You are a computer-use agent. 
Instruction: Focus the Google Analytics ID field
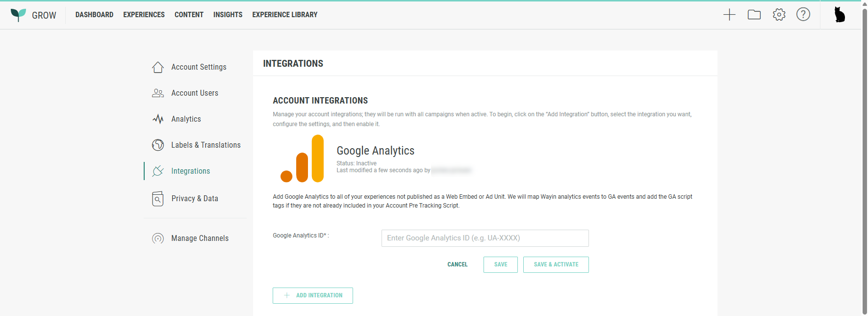pos(485,238)
